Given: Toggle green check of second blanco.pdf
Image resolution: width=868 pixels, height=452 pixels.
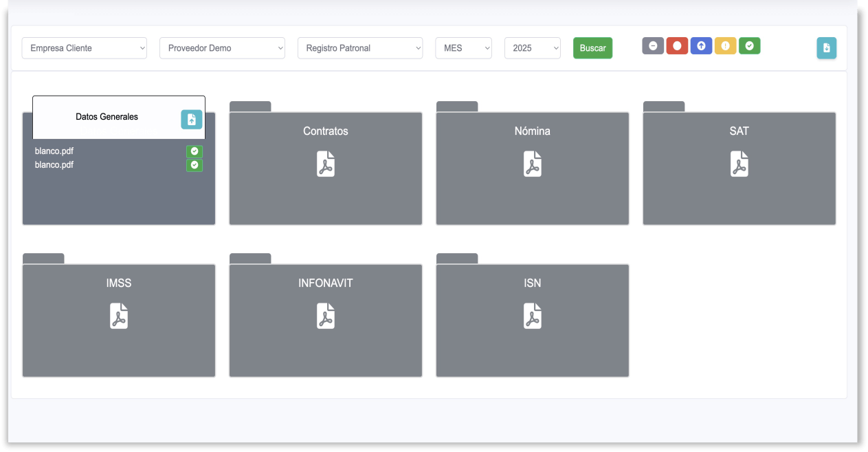Looking at the screenshot, I should [x=194, y=165].
